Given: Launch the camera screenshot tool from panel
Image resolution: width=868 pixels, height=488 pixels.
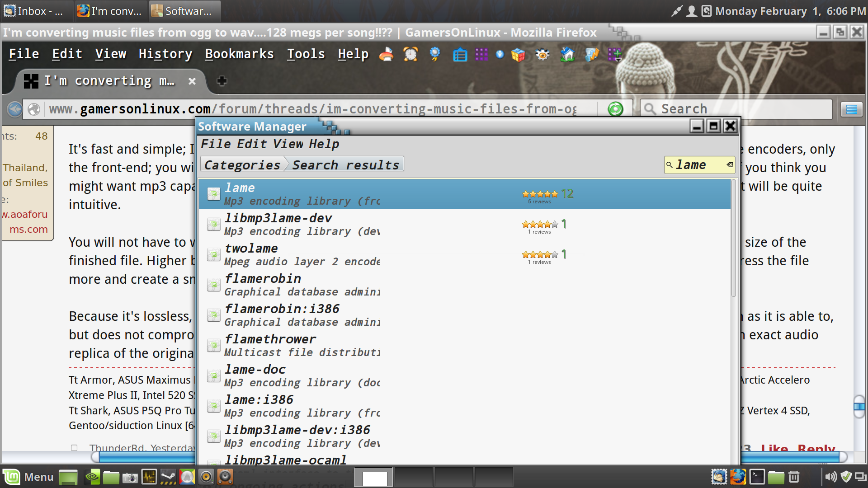Looking at the screenshot, I should click(x=130, y=477).
